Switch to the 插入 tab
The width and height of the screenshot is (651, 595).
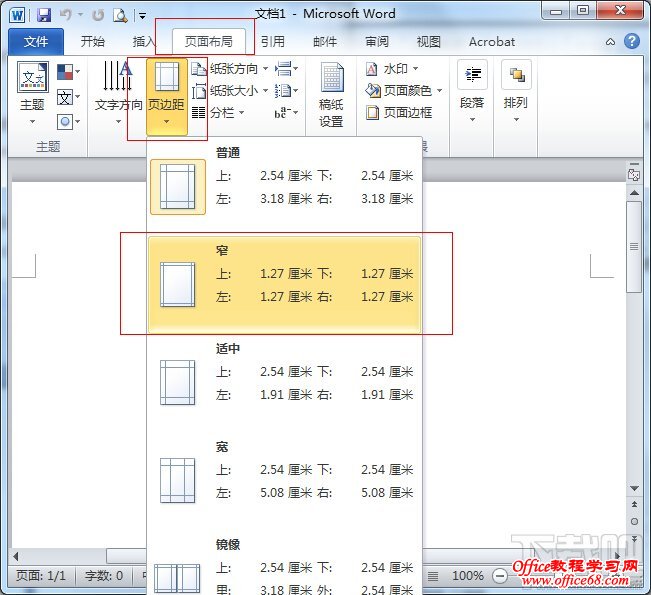click(x=143, y=42)
